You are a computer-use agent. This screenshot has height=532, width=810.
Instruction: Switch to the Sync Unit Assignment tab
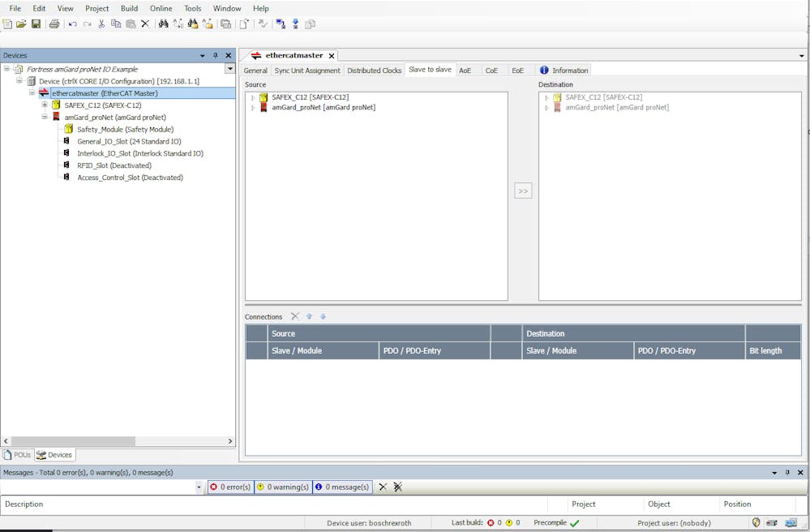(x=307, y=71)
